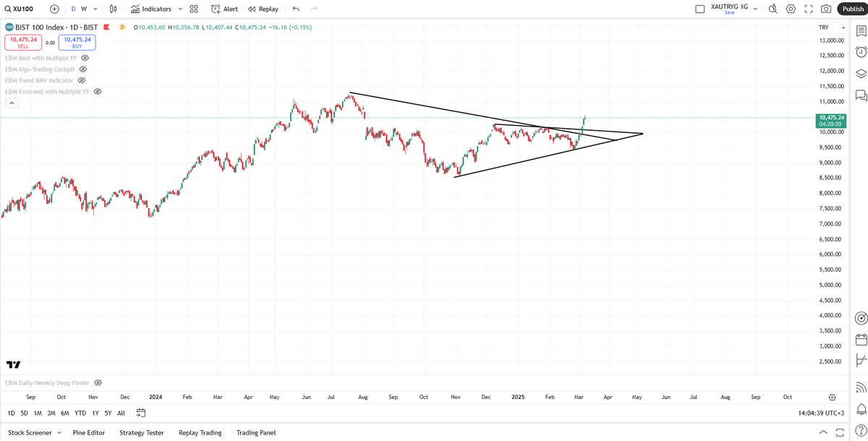Set chart range to 5D

tap(24, 413)
